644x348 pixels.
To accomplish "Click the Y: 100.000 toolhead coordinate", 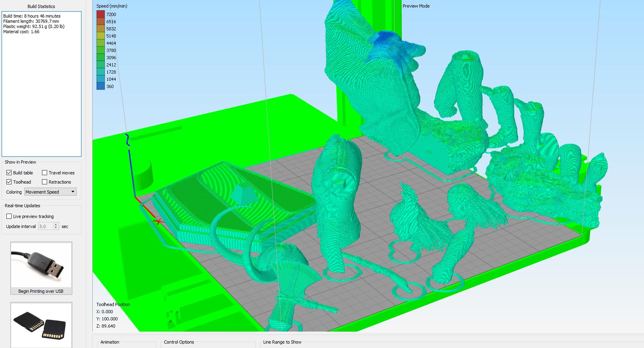I will tap(107, 319).
